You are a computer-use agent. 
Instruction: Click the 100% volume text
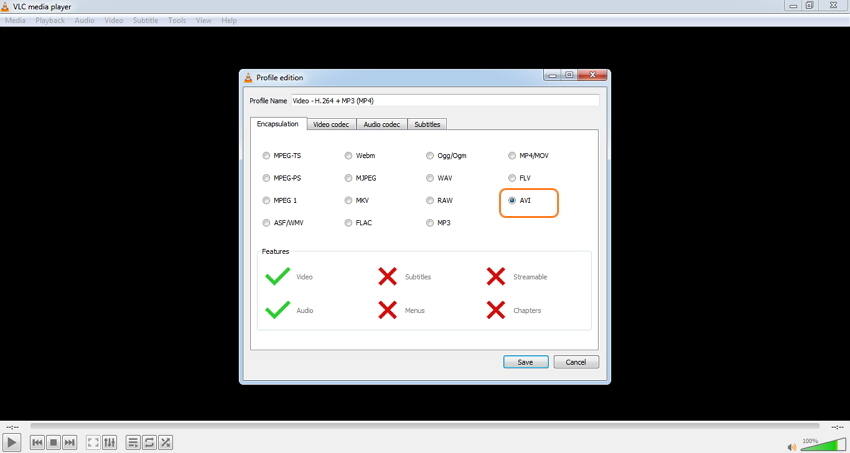(x=810, y=441)
